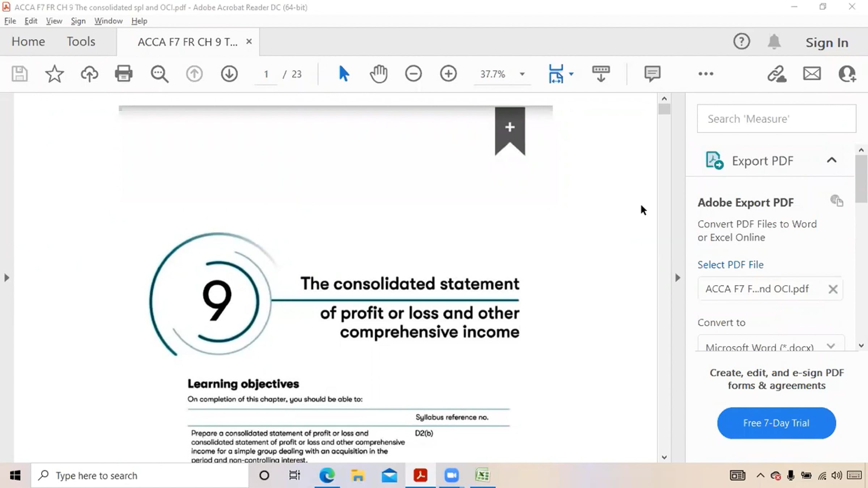This screenshot has width=868, height=488.
Task: Go to the next page arrow
Action: point(229,74)
